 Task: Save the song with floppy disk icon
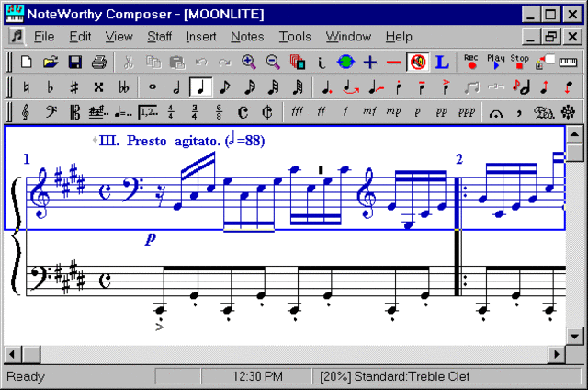[75, 62]
